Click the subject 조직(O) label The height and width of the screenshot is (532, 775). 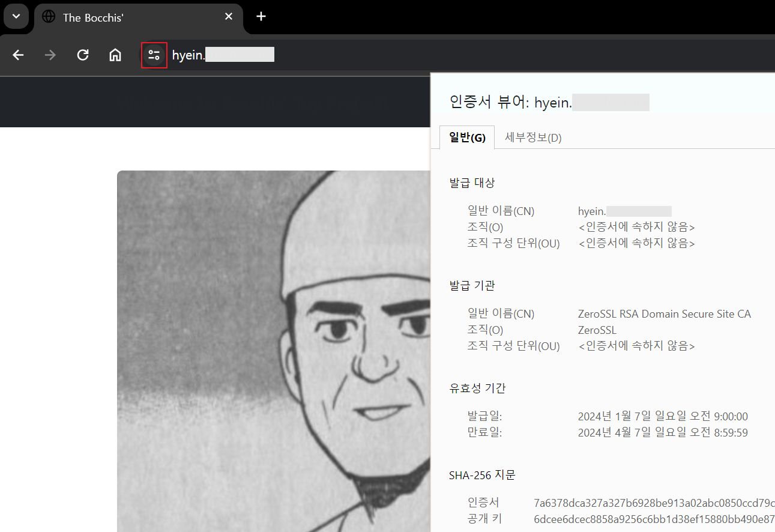tap(485, 227)
